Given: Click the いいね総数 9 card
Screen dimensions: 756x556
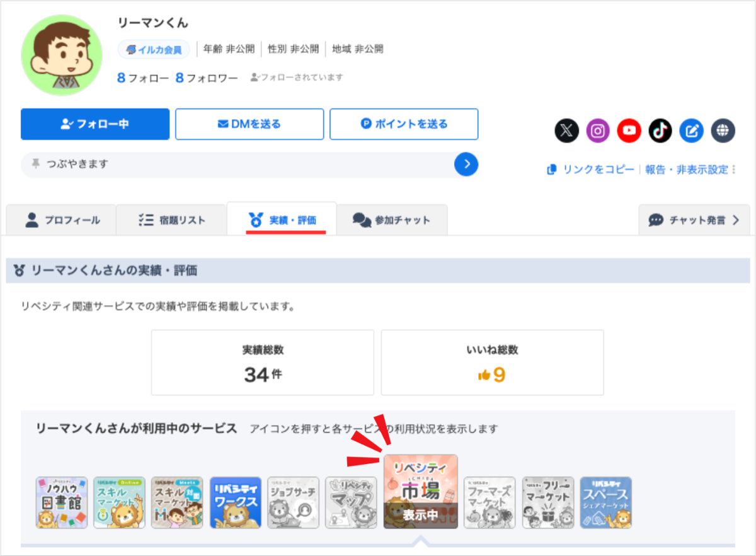Looking at the screenshot, I should [493, 362].
